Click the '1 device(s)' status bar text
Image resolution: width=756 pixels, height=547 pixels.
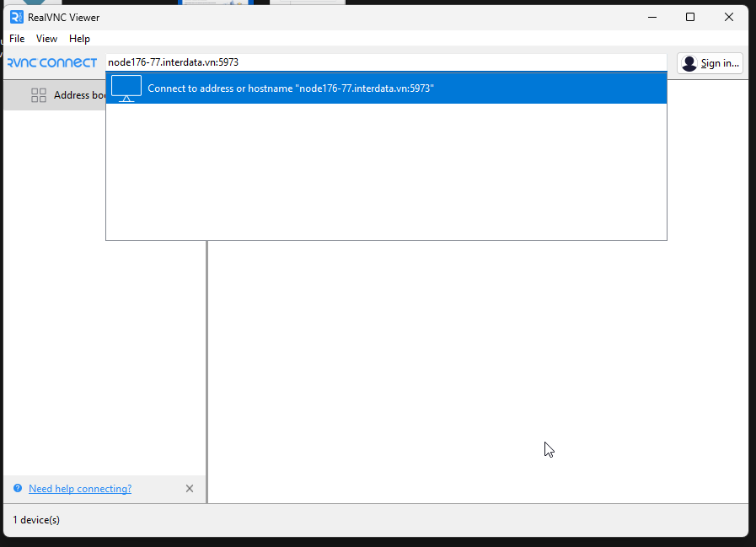(36, 520)
